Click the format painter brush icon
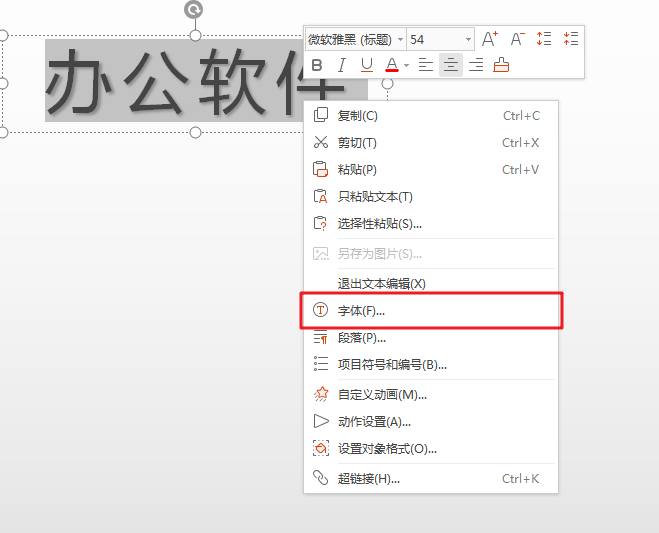The image size is (659, 533). (x=501, y=65)
